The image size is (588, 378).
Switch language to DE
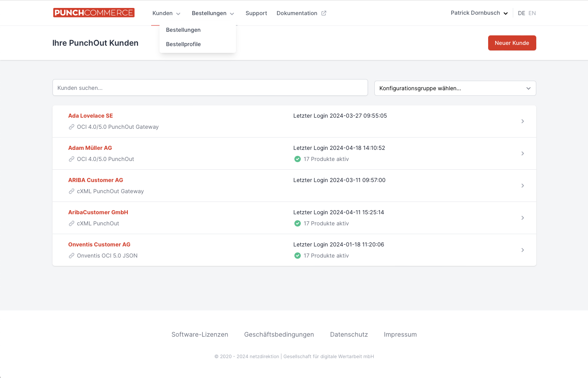click(x=522, y=13)
